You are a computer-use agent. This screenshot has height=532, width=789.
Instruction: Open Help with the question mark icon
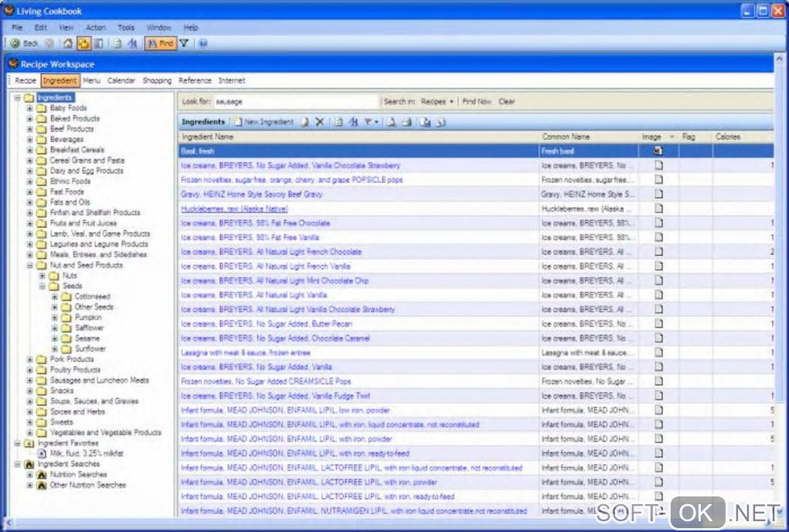(203, 43)
